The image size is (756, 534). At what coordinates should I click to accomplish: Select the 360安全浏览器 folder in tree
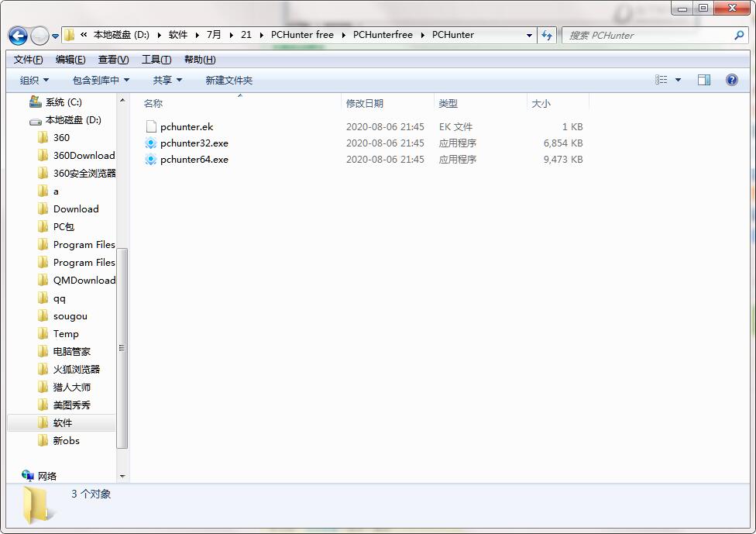pyautogui.click(x=77, y=173)
